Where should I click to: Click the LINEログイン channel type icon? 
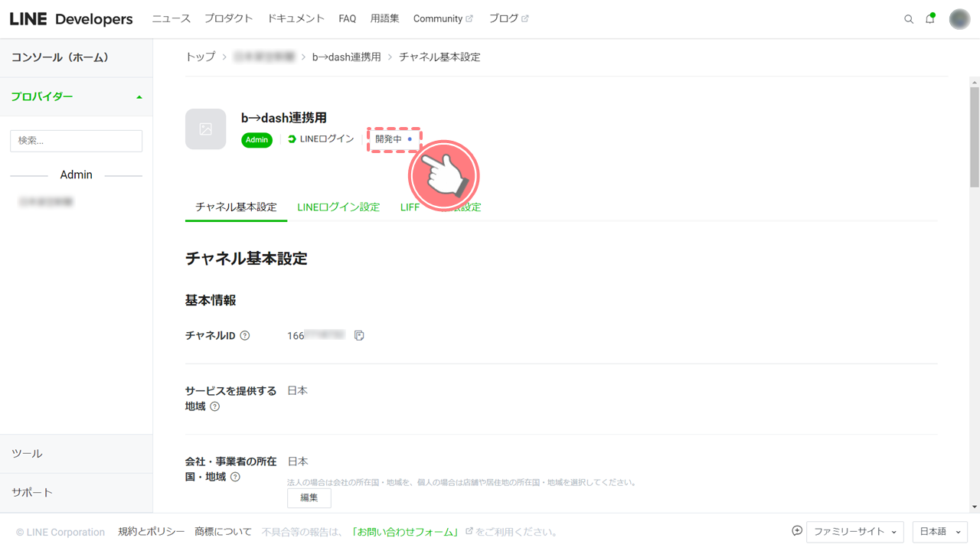click(292, 139)
